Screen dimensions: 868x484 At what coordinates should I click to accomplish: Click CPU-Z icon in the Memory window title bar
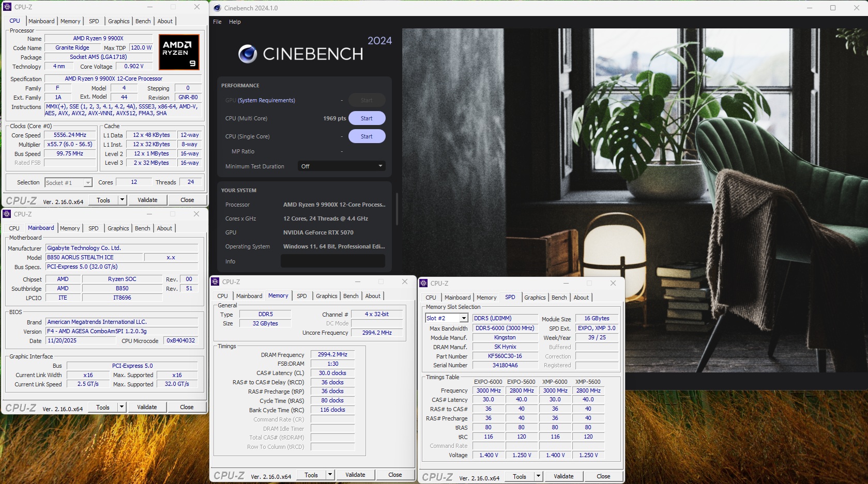coord(216,282)
